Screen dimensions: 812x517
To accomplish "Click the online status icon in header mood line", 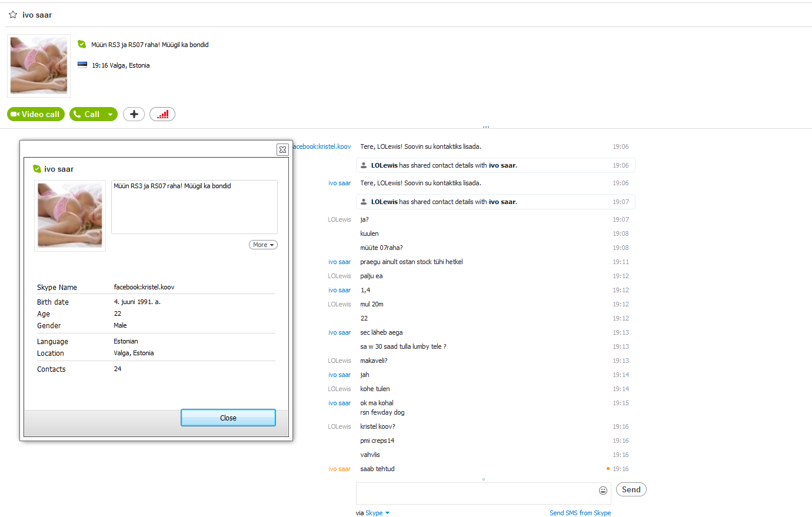I will point(82,45).
